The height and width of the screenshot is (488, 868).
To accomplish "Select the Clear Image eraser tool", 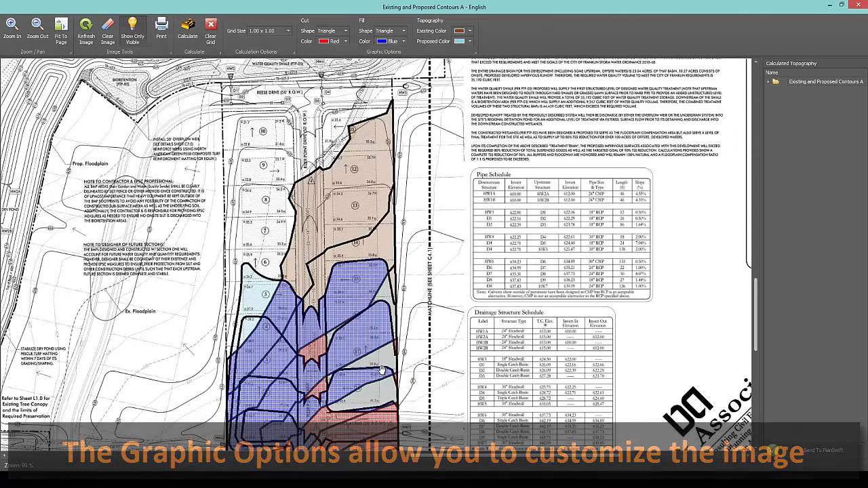I will coord(108,30).
